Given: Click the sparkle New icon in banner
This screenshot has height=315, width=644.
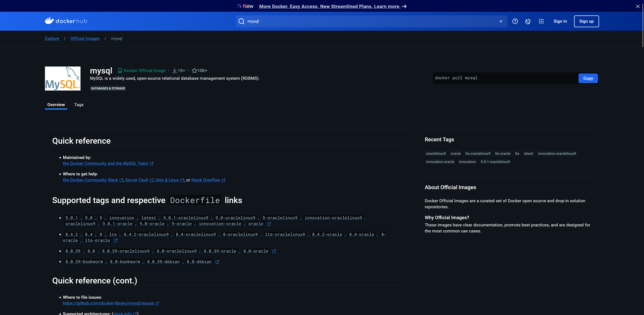Looking at the screenshot, I should click(239, 6).
